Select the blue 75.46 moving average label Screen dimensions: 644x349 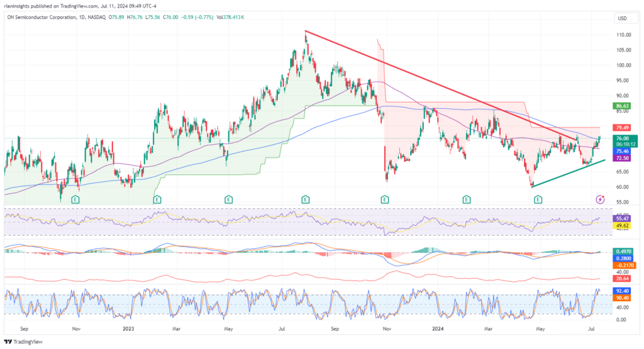(x=622, y=151)
